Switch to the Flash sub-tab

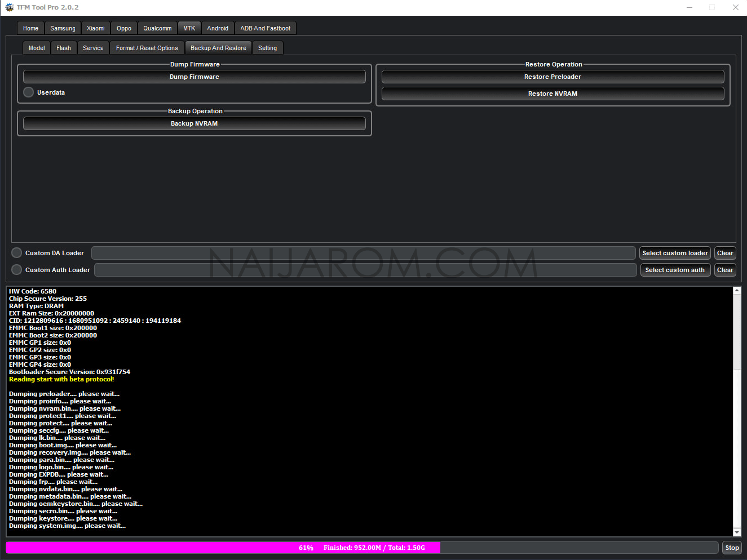coord(64,48)
